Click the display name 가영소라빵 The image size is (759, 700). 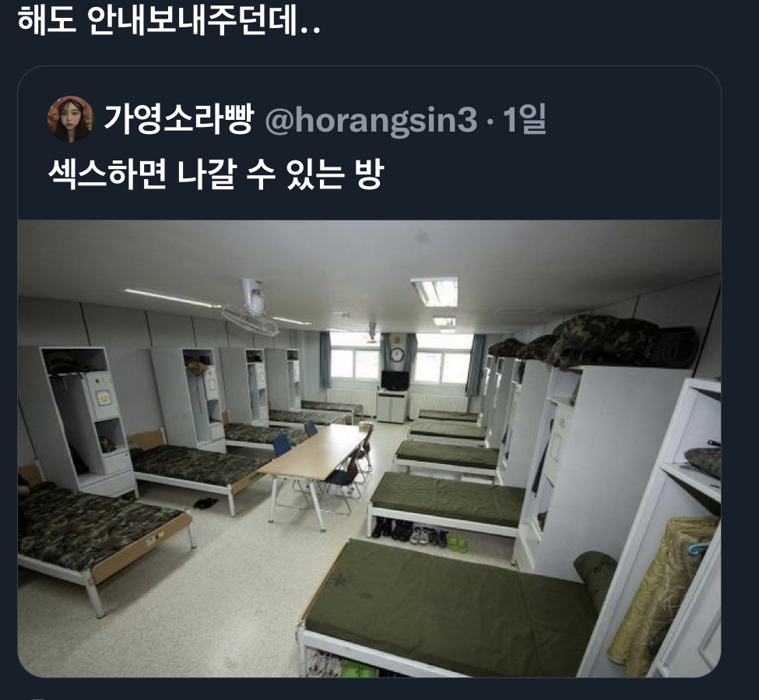click(179, 119)
